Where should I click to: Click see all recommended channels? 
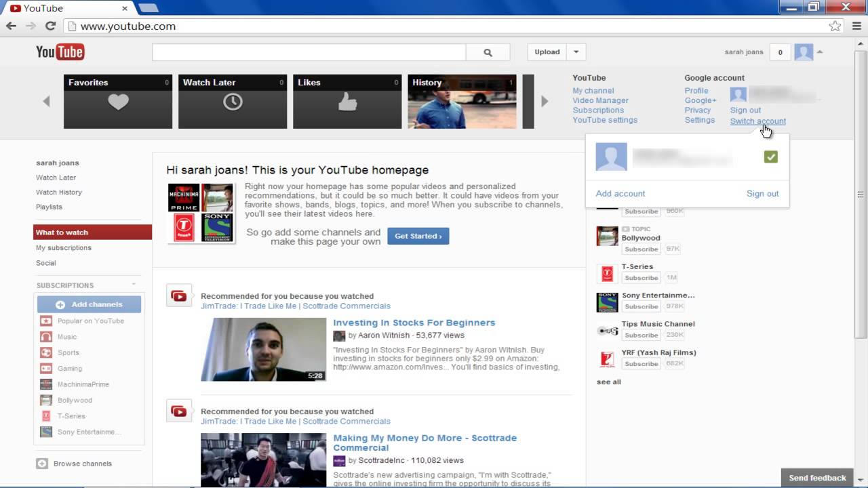click(x=608, y=382)
